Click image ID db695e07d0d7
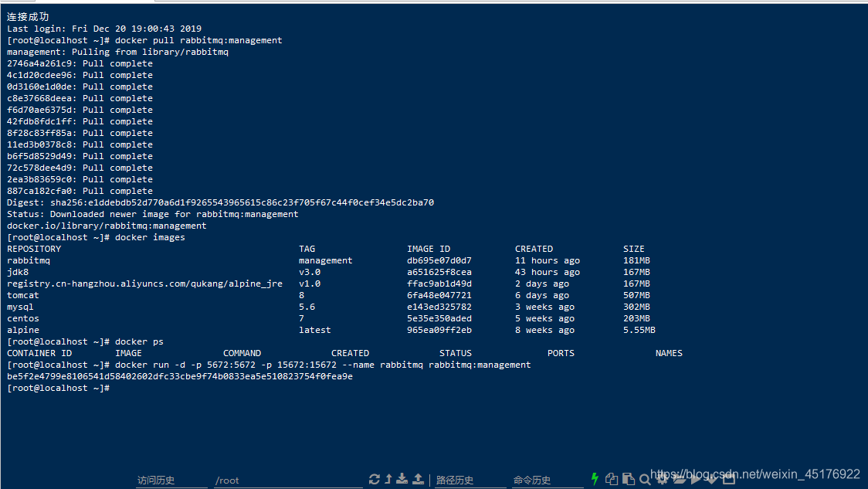 click(439, 261)
